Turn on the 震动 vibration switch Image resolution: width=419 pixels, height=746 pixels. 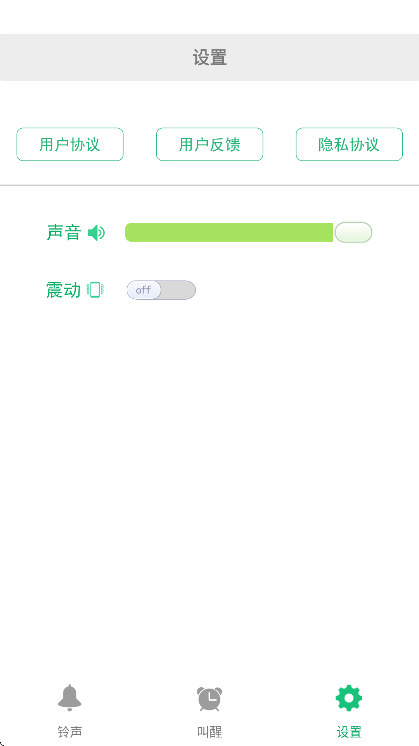coord(161,290)
